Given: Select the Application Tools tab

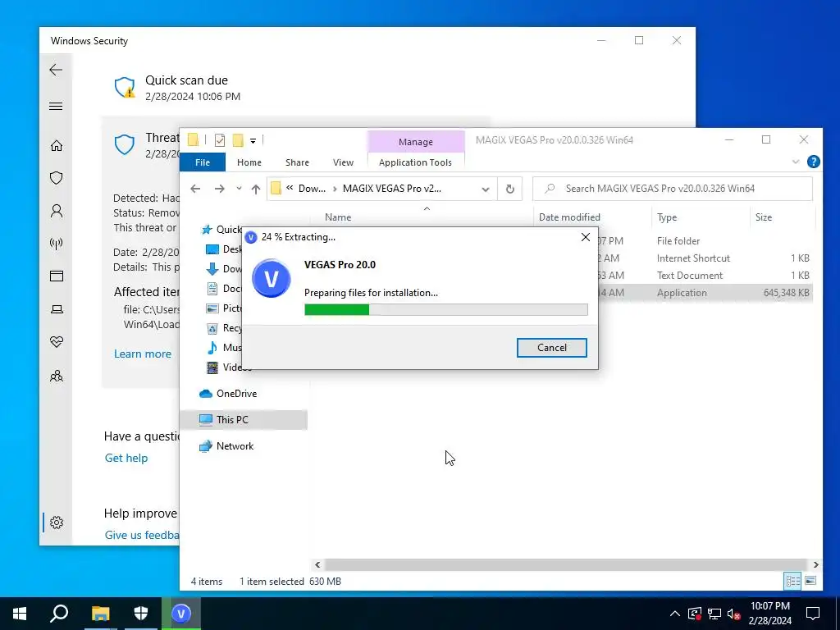Looking at the screenshot, I should point(415,162).
